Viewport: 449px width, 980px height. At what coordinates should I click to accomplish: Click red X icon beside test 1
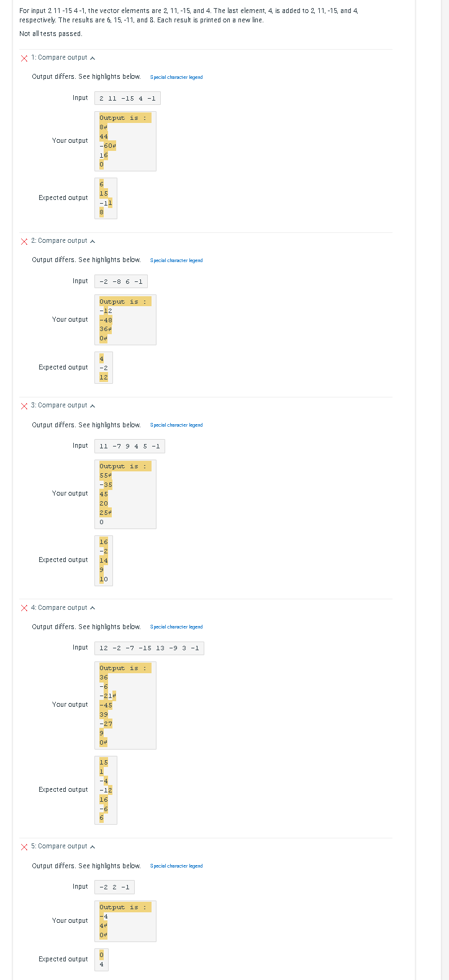pos(24,57)
